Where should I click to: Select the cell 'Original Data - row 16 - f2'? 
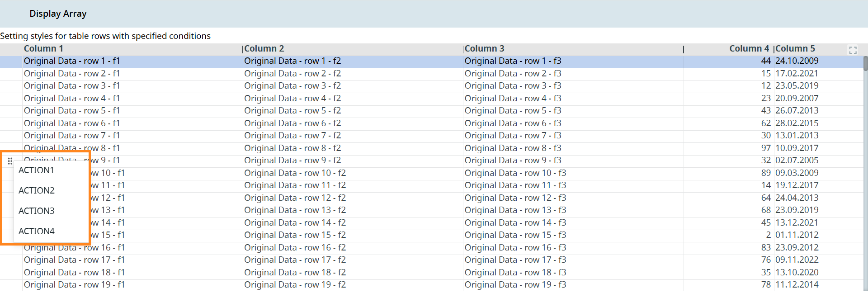point(295,248)
